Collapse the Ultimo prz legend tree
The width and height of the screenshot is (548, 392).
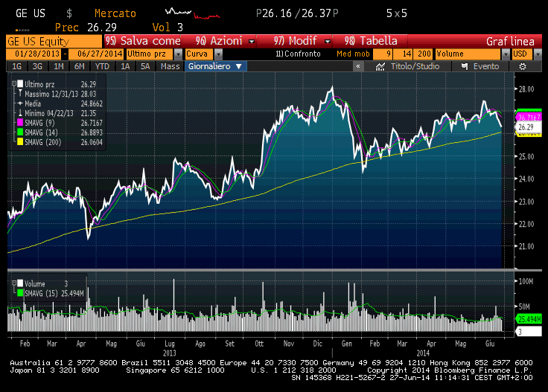point(13,83)
